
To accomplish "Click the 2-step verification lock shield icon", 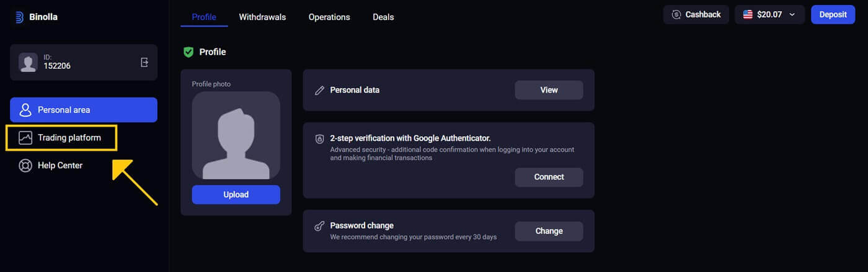I will 320,140.
